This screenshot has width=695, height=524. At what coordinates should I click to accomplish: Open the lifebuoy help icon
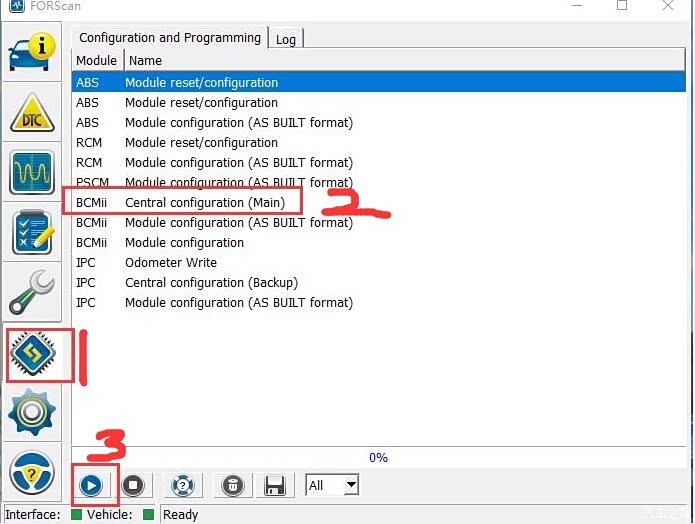coord(182,485)
